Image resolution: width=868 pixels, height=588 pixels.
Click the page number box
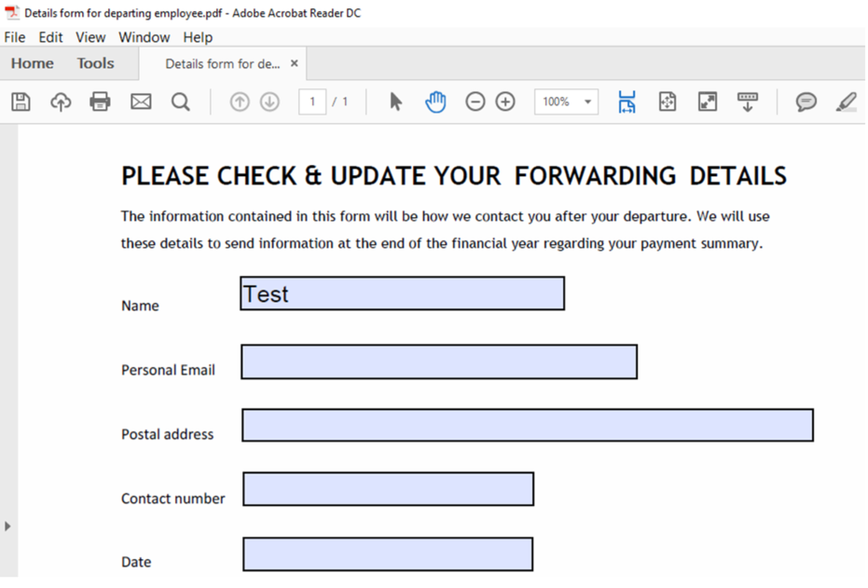[x=312, y=102]
